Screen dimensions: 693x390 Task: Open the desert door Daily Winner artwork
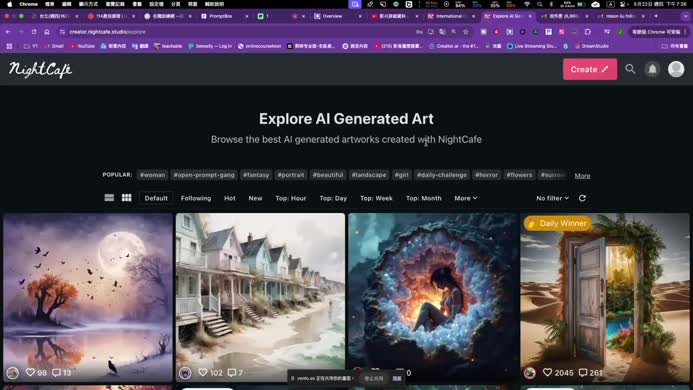(605, 298)
